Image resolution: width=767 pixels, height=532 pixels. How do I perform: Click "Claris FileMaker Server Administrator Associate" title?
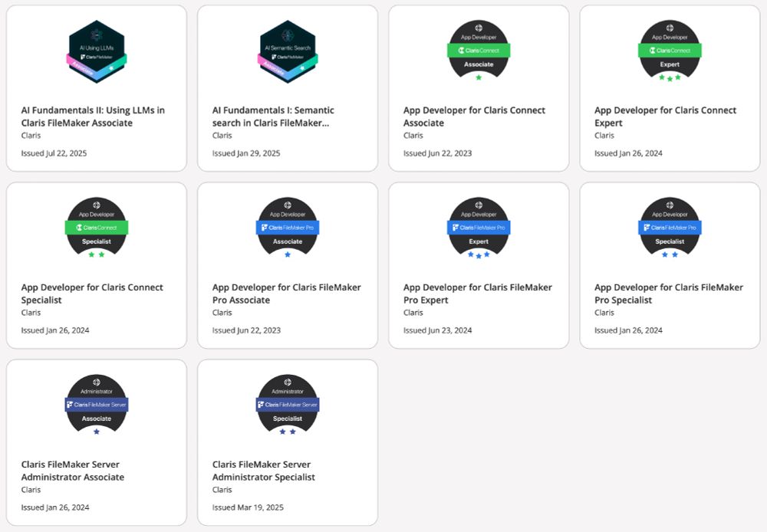point(72,471)
